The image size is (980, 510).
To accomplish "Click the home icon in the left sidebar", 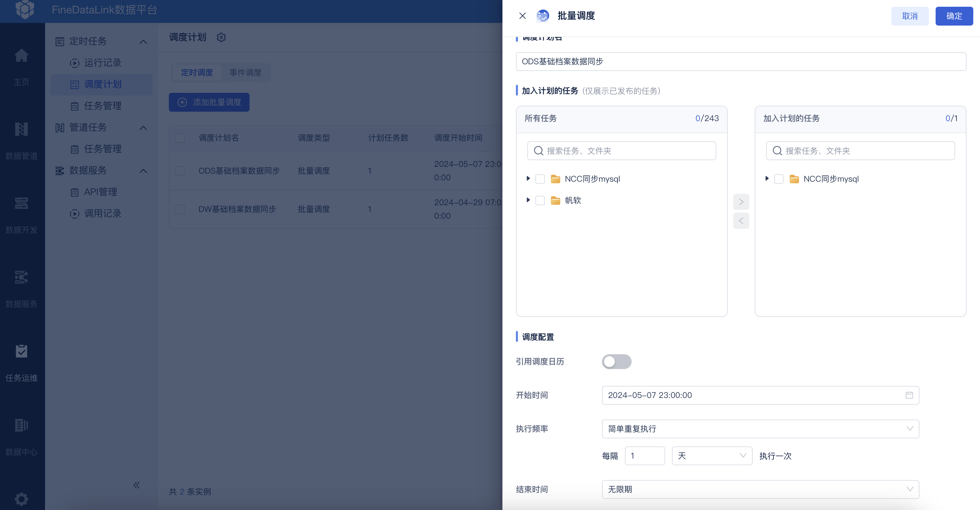I will point(21,56).
